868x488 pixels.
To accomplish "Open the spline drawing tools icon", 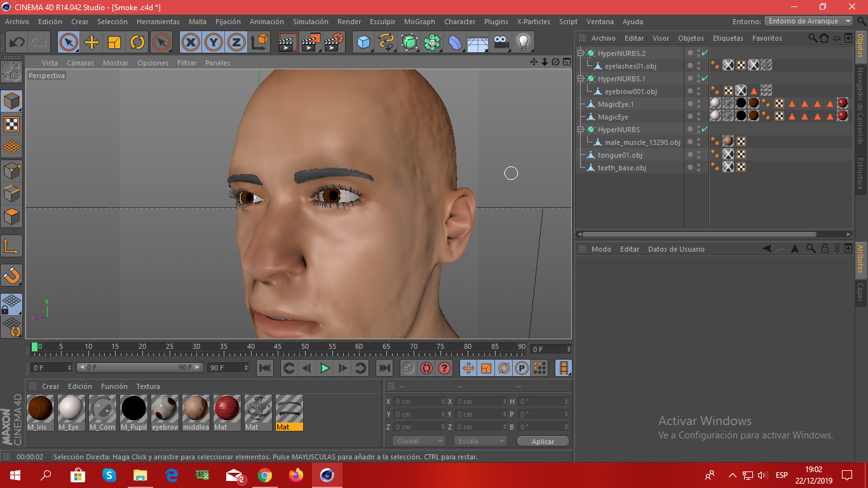I will [386, 43].
